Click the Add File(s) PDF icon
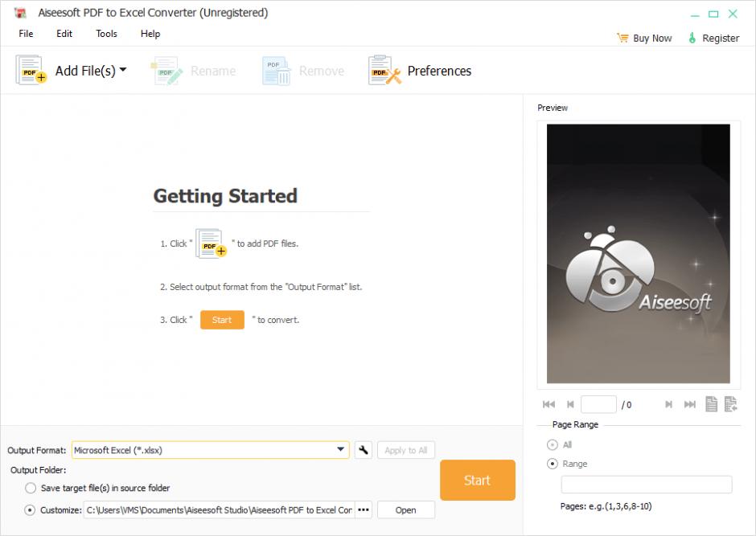 click(31, 70)
